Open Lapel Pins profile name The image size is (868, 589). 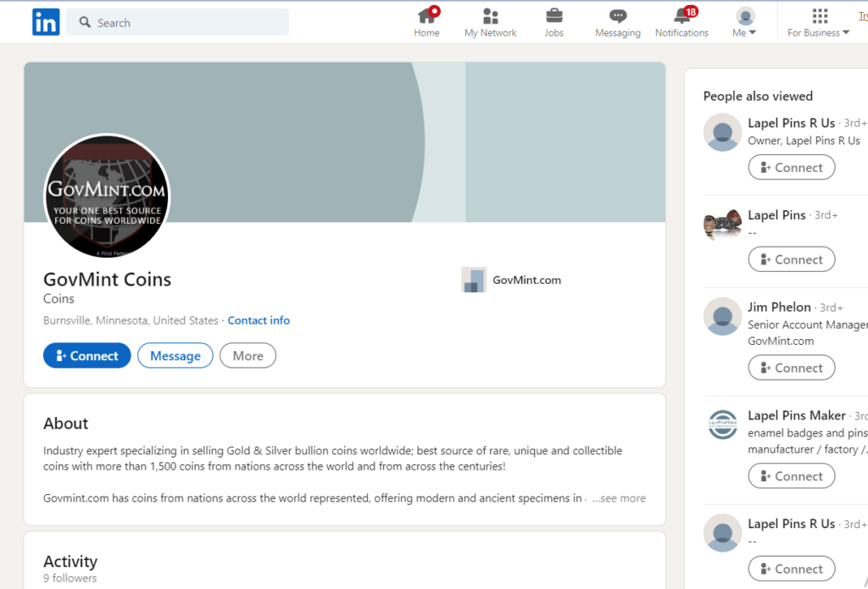776,214
